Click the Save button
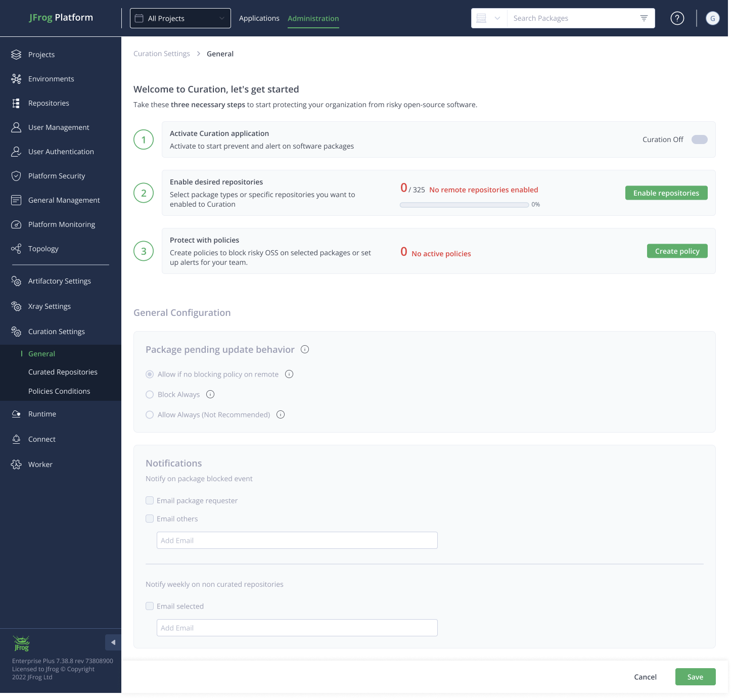 (x=696, y=677)
